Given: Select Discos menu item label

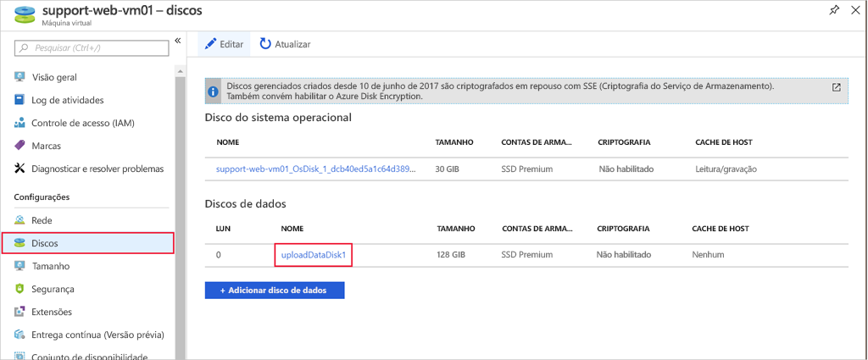Looking at the screenshot, I should [45, 243].
